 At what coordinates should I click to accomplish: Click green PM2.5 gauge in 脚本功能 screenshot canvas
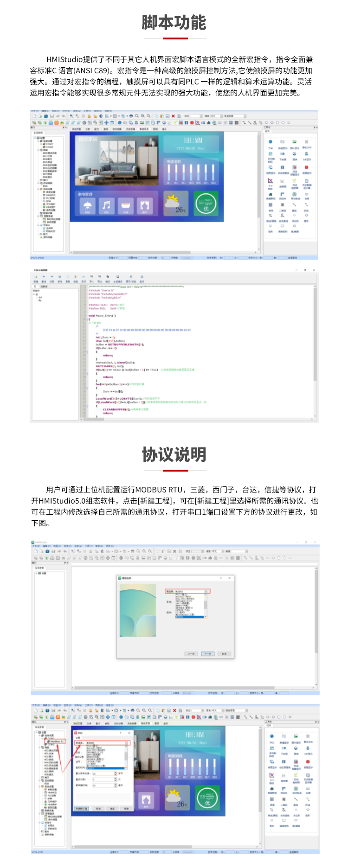tap(206, 204)
